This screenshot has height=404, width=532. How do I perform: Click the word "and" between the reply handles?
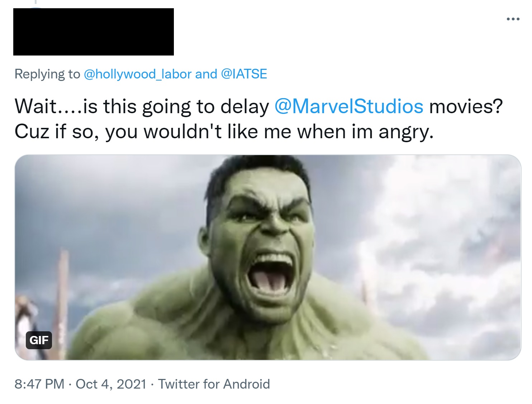(x=206, y=74)
